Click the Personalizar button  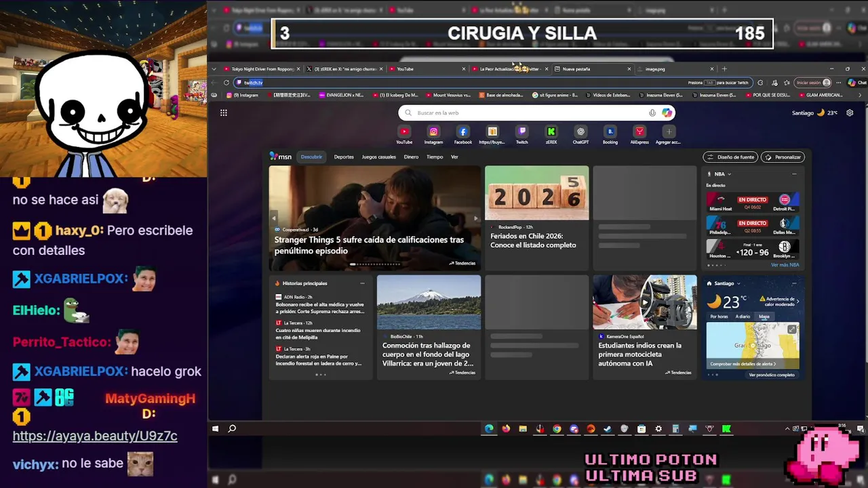tap(783, 157)
